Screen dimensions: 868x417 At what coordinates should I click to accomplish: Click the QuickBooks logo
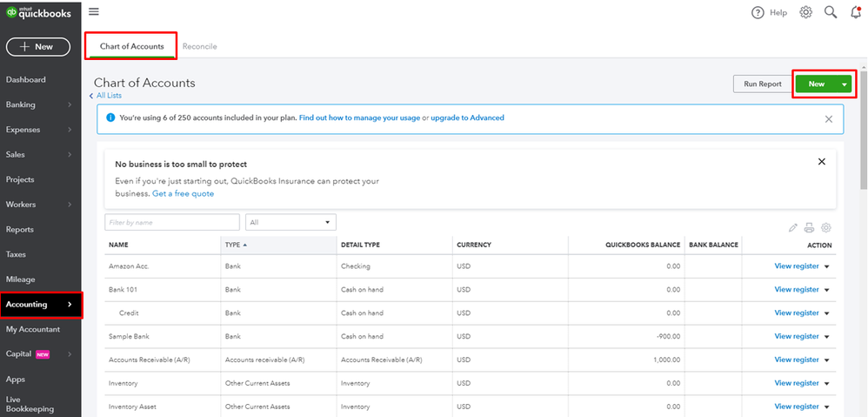pos(39,13)
